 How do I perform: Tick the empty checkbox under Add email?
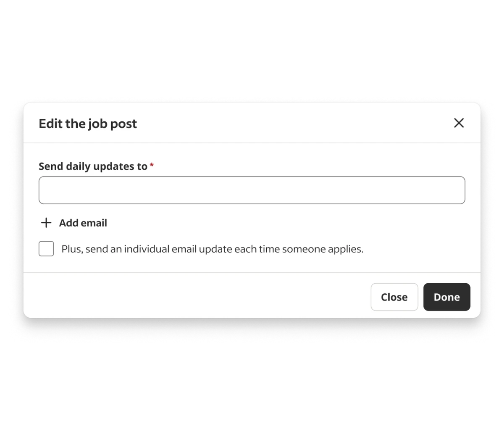(x=46, y=249)
